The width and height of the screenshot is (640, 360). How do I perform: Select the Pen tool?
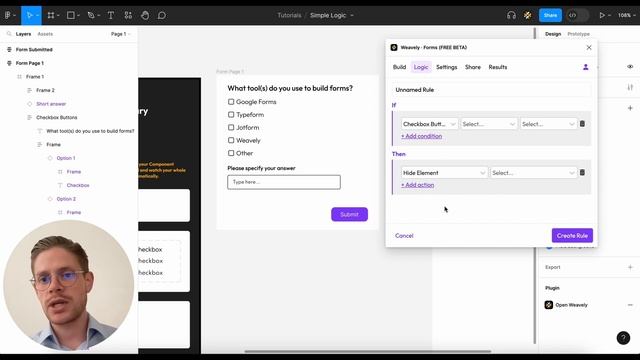[91, 15]
